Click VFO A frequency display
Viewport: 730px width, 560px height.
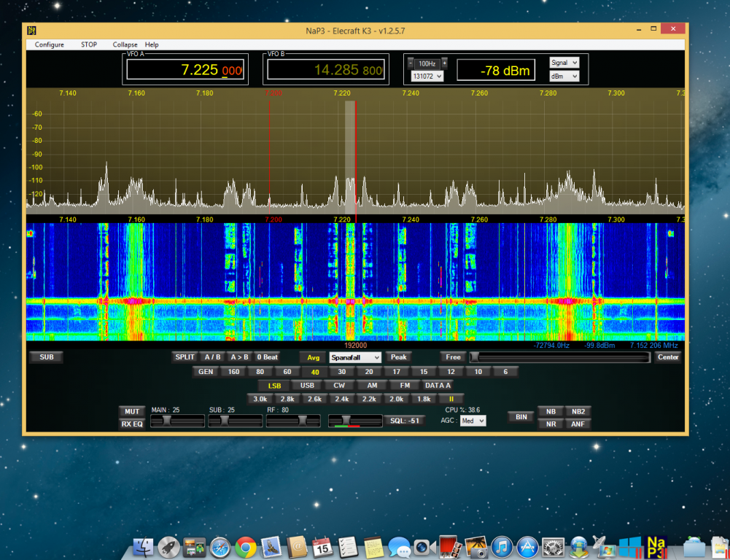pyautogui.click(x=185, y=68)
